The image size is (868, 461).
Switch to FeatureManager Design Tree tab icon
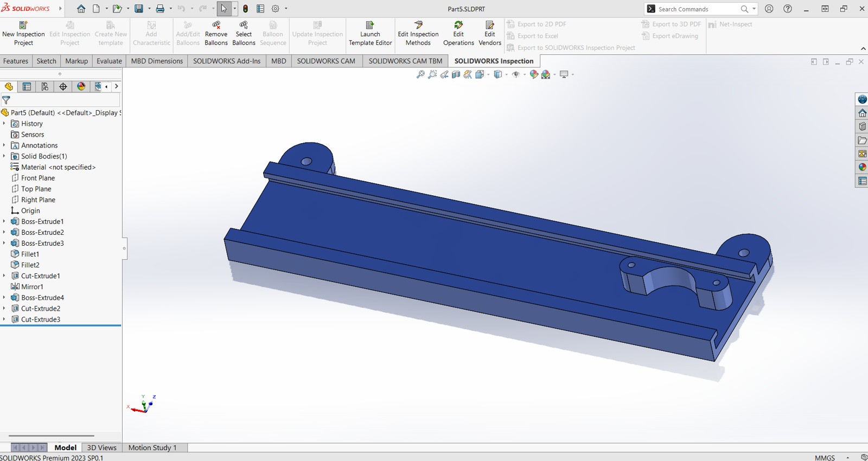click(9, 86)
